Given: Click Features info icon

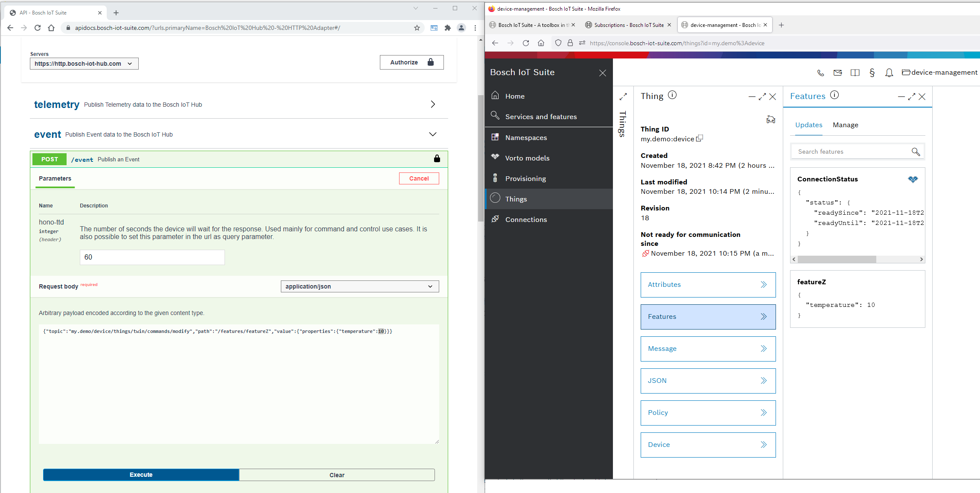Looking at the screenshot, I should point(834,95).
